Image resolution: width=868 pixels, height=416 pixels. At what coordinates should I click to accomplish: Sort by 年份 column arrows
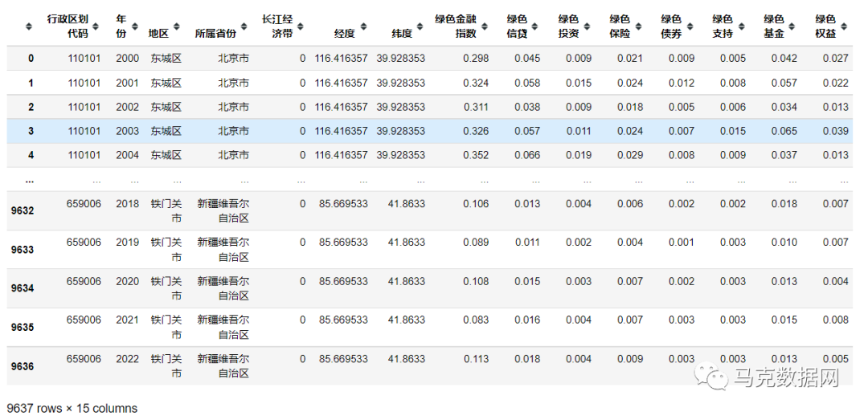[136, 26]
